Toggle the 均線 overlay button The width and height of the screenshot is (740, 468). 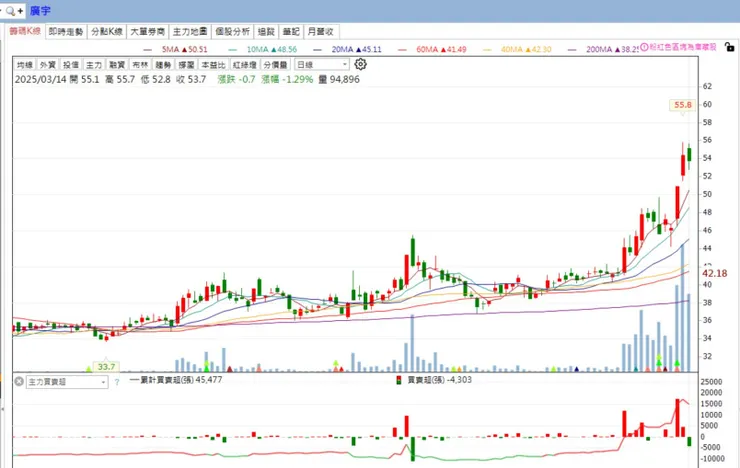[x=25, y=65]
